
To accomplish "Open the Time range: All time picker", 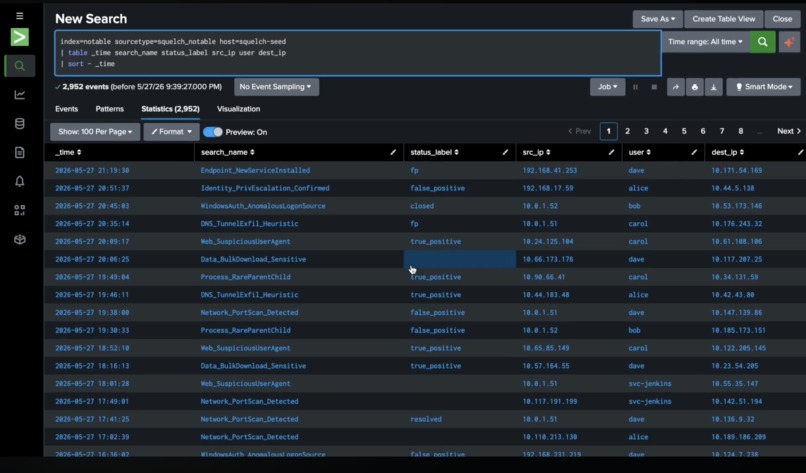I will click(x=705, y=42).
